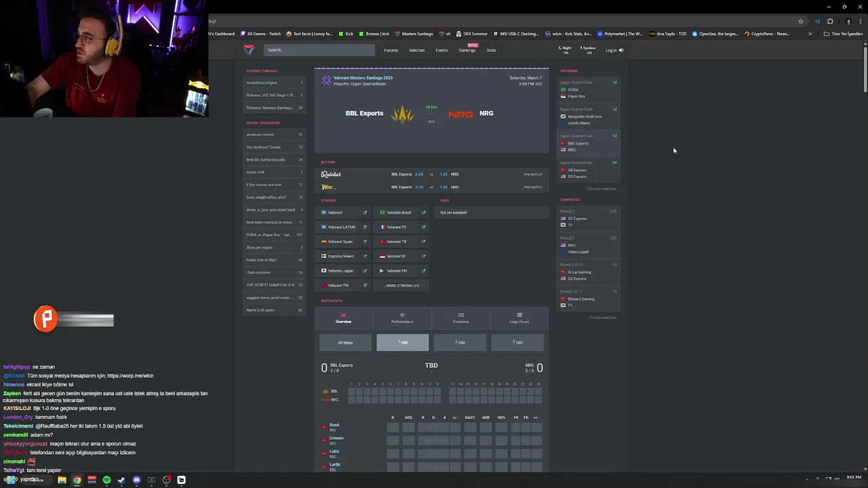Open the Matches menu item
This screenshot has width=868, height=488.
pyautogui.click(x=417, y=50)
